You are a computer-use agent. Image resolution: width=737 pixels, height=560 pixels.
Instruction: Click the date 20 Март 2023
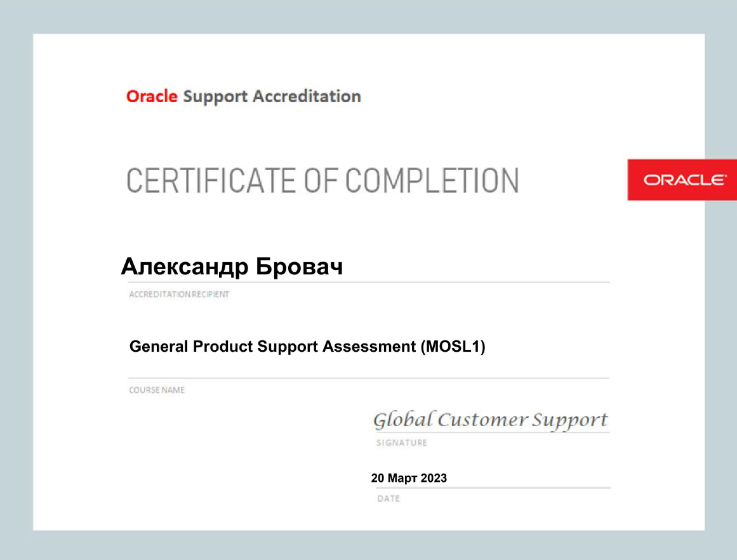click(409, 478)
